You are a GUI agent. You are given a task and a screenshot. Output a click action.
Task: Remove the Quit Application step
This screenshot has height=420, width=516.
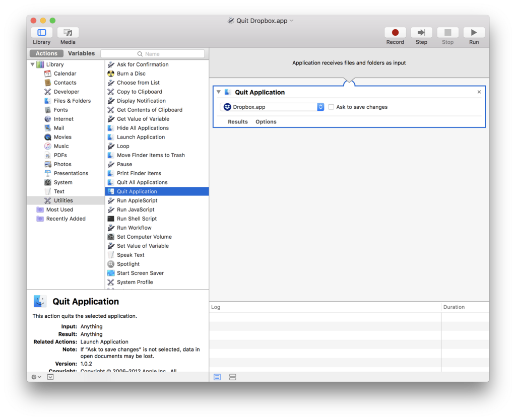(x=479, y=92)
